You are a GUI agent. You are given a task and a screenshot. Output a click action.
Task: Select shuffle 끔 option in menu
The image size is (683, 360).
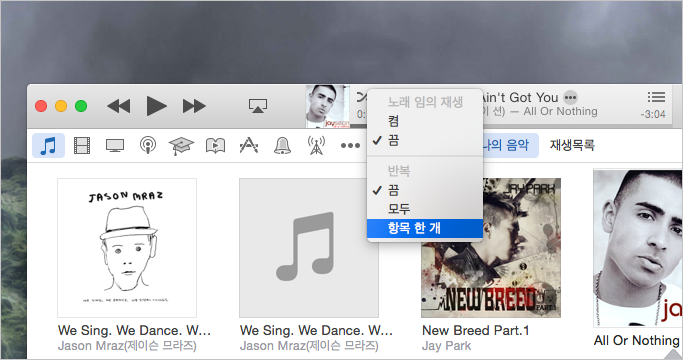(x=425, y=140)
